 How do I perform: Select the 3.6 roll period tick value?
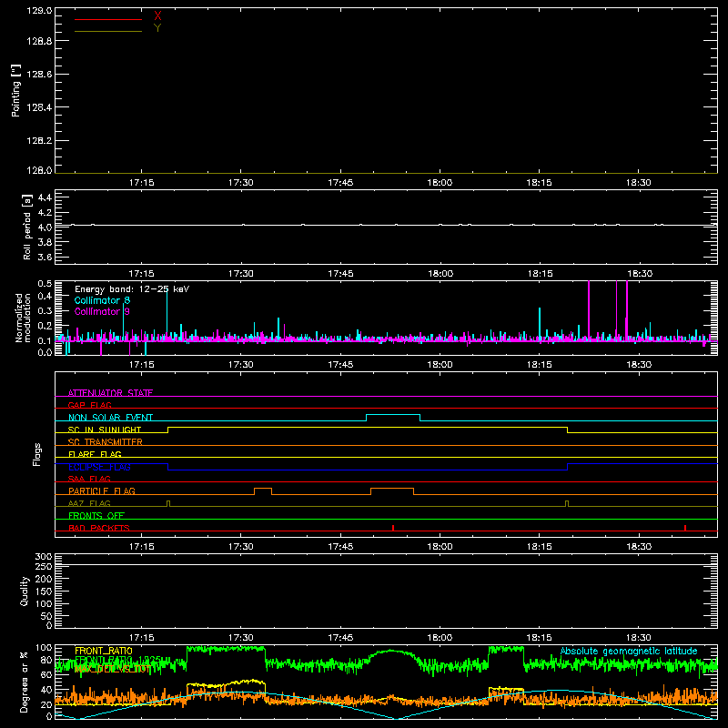[x=45, y=257]
